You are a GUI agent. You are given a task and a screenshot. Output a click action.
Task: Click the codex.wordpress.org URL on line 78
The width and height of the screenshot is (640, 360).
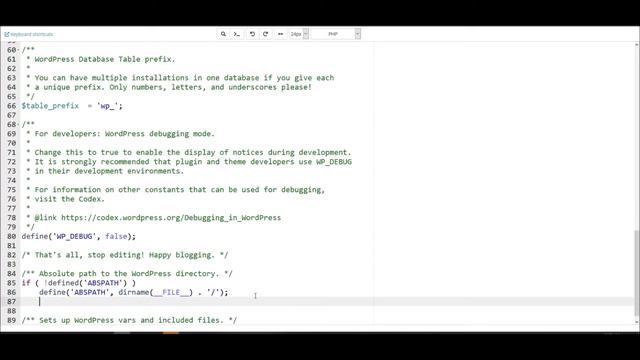[171, 218]
